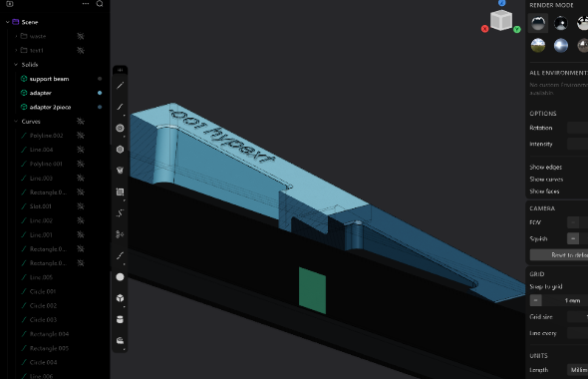Select the grassy landscape environment sphere

coord(538,46)
